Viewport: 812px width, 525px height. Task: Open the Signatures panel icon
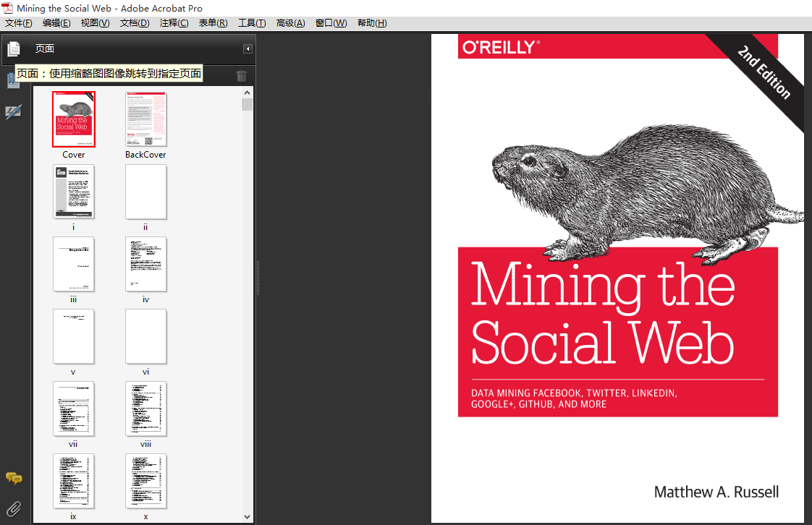[x=14, y=111]
